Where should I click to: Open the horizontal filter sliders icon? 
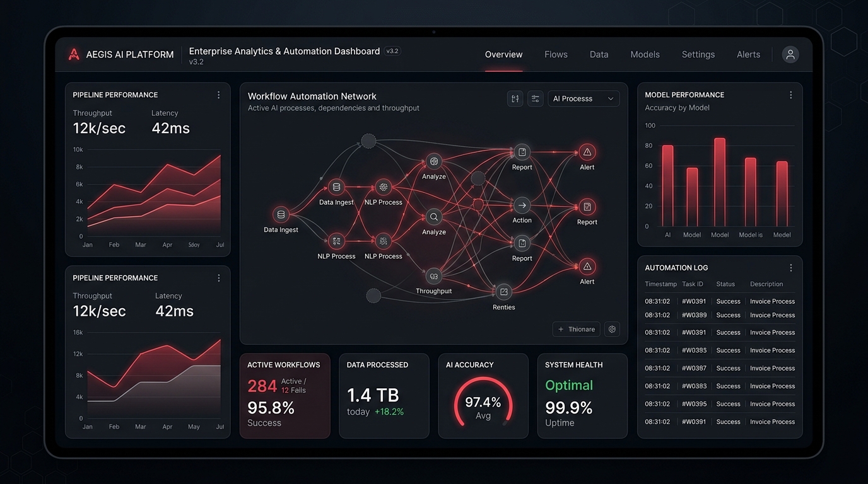pyautogui.click(x=536, y=98)
